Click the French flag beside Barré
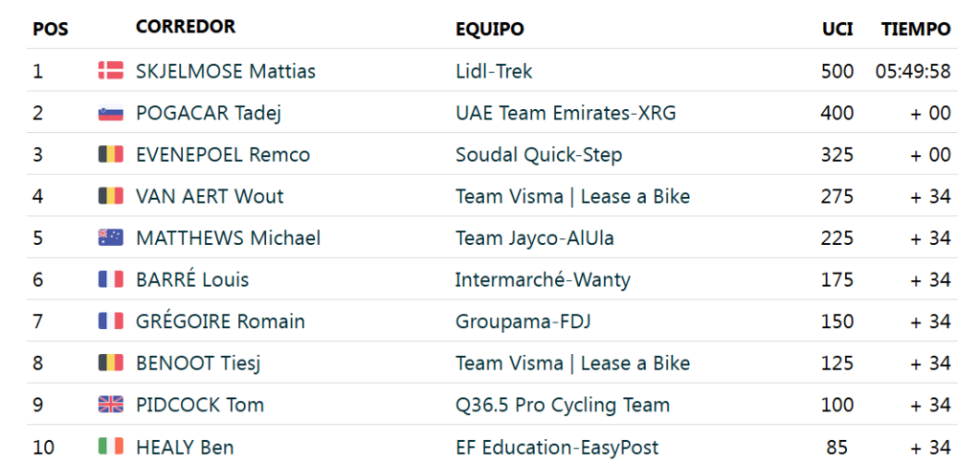The width and height of the screenshot is (980, 464). [x=111, y=279]
